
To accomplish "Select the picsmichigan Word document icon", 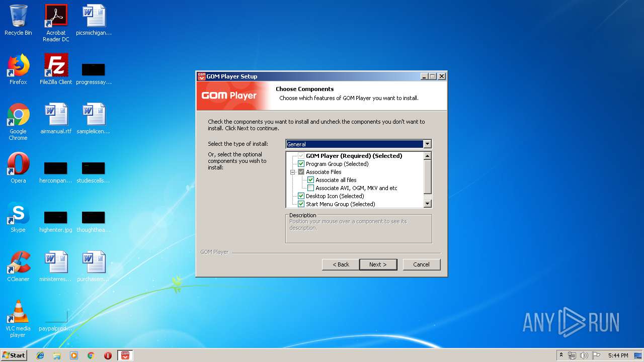I will click(x=94, y=20).
